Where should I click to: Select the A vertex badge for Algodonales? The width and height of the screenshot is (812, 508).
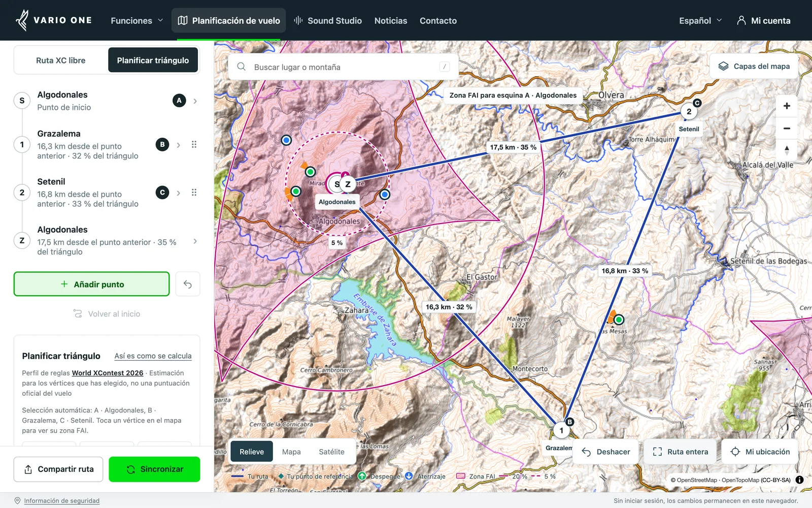pos(179,101)
